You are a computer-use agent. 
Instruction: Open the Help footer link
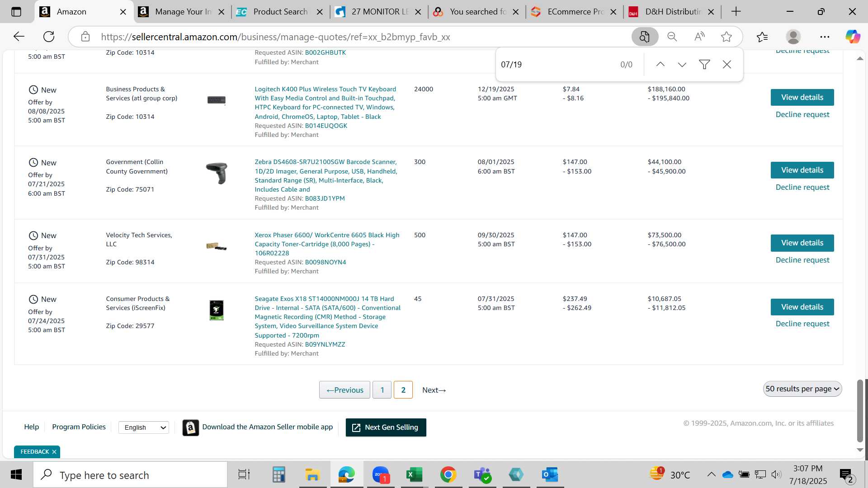(31, 427)
